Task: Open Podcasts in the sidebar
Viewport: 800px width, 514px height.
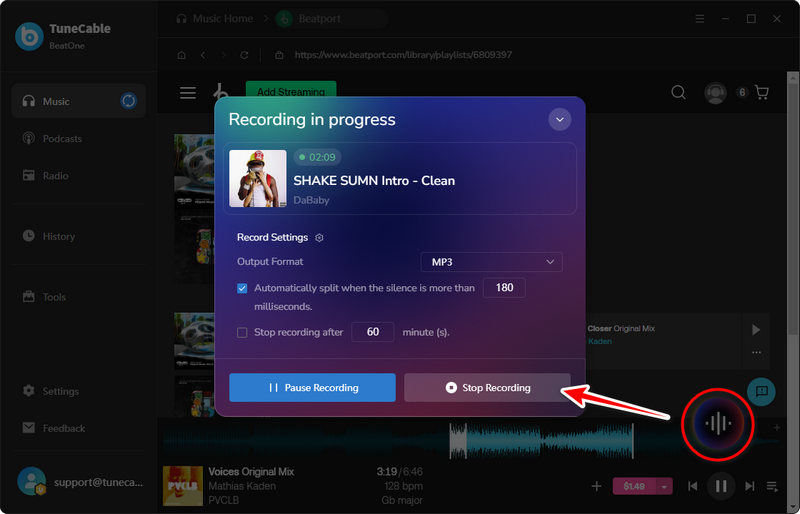Action: click(52, 138)
